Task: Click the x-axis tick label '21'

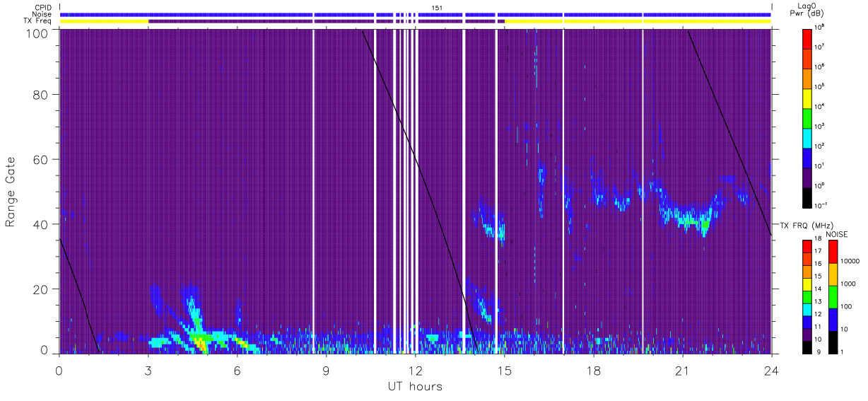Action: (x=683, y=370)
